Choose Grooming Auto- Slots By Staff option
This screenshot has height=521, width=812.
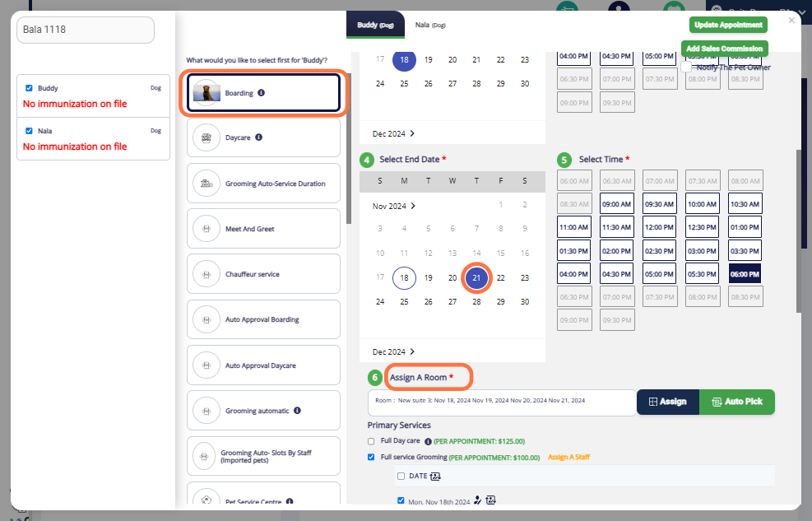click(x=263, y=456)
